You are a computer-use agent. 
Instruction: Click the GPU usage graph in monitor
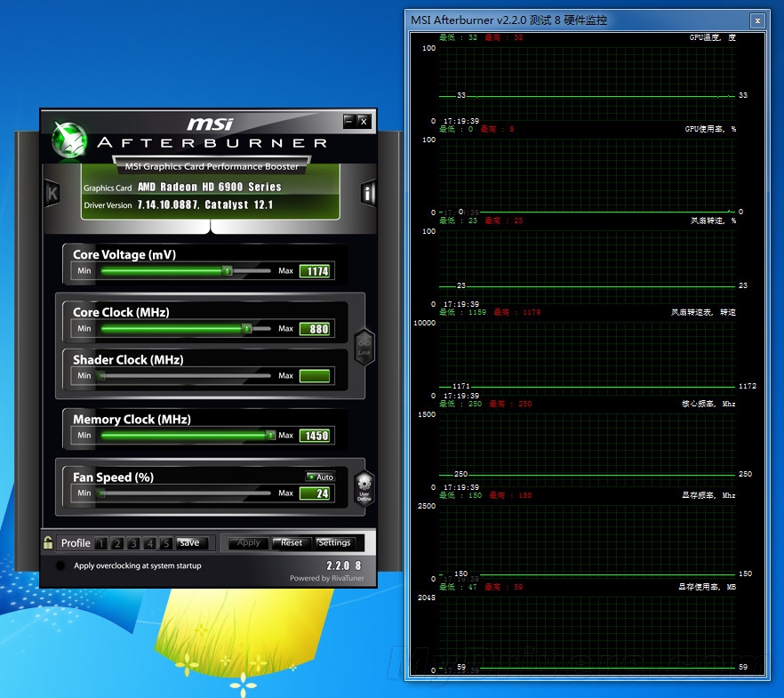point(587,176)
